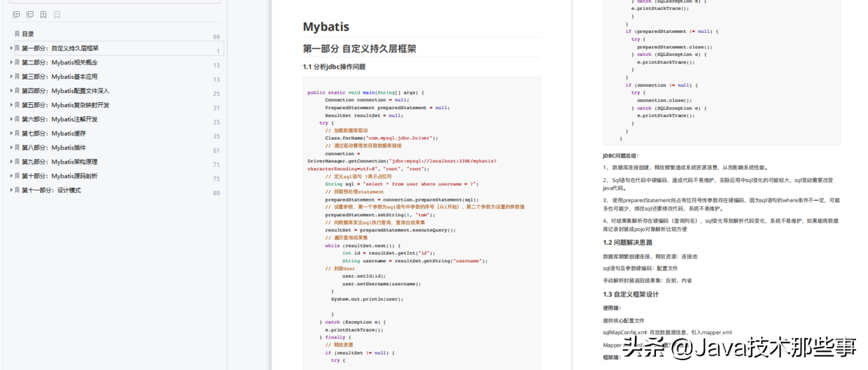
Task: Jump to 第四部分：Mybatis配置文件深入 in outline
Action: coord(66,91)
